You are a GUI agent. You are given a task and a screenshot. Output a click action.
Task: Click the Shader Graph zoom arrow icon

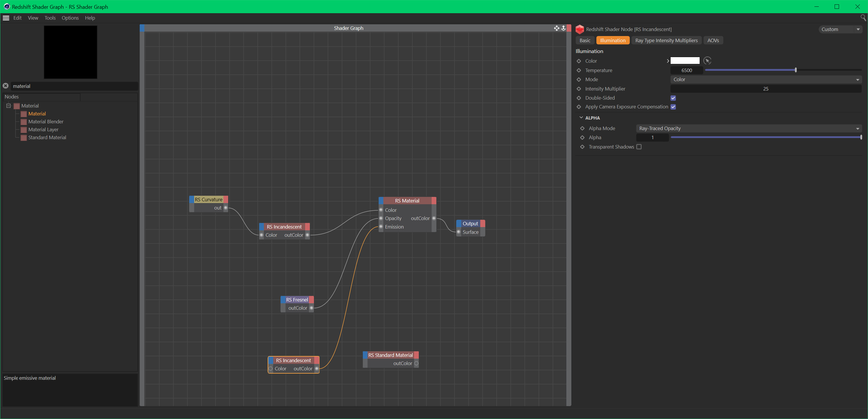pyautogui.click(x=563, y=28)
